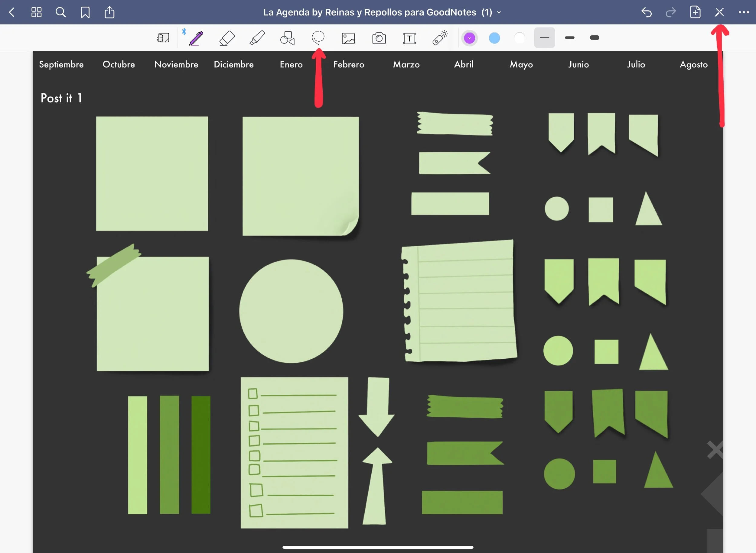This screenshot has height=553, width=756.
Task: Bookmark the current page
Action: pos(85,12)
